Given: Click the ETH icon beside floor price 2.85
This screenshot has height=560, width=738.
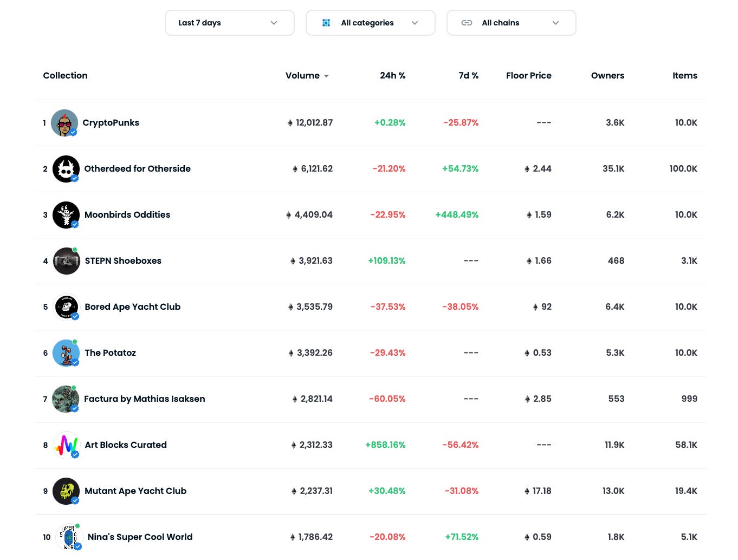Looking at the screenshot, I should click(x=528, y=399).
